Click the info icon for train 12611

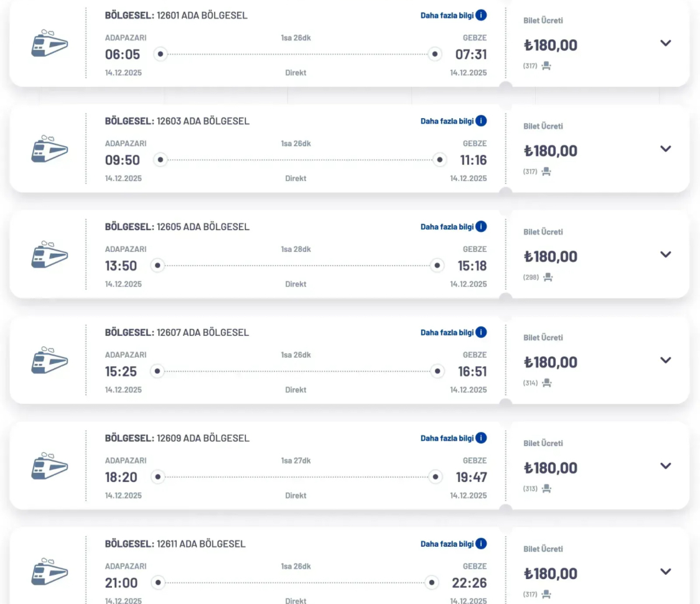(481, 544)
